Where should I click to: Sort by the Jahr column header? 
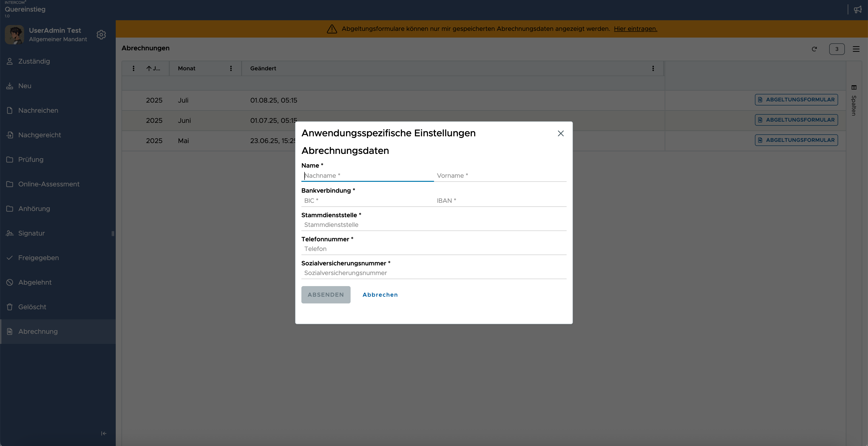click(x=153, y=68)
